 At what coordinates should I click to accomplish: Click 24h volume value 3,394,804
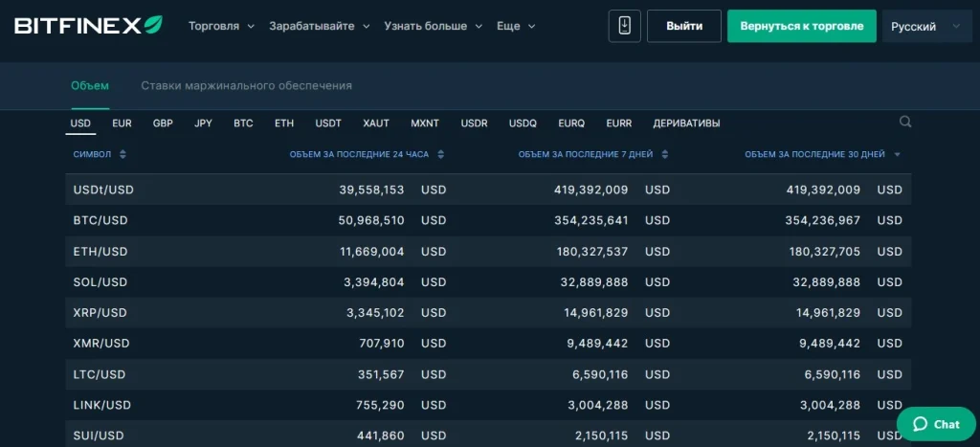(x=374, y=282)
